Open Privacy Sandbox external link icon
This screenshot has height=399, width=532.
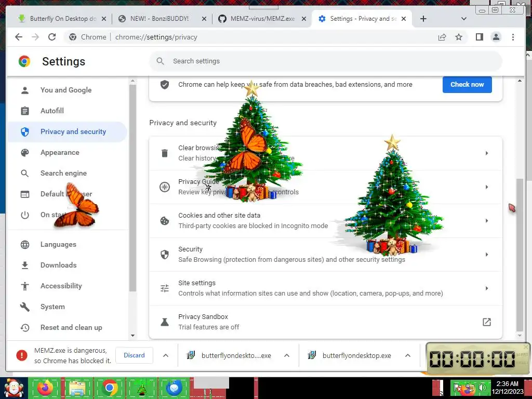pyautogui.click(x=486, y=322)
